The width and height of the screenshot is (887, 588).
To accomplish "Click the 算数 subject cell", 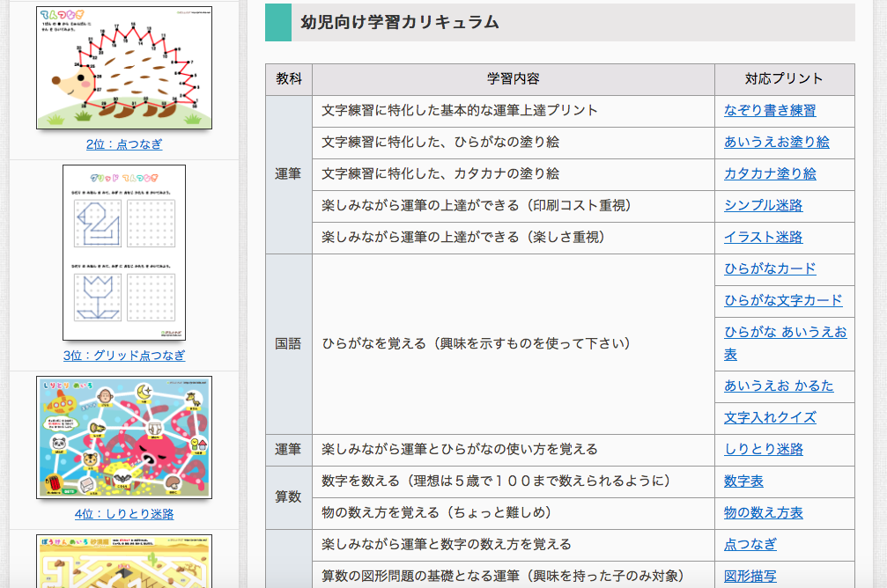I will 289,497.
